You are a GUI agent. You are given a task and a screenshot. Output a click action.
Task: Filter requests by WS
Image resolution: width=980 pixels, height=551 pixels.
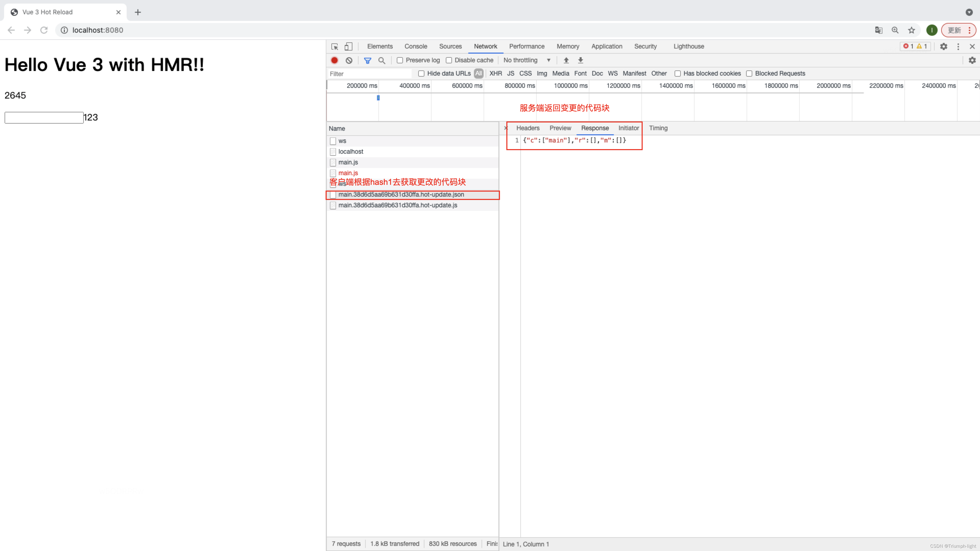[613, 74]
